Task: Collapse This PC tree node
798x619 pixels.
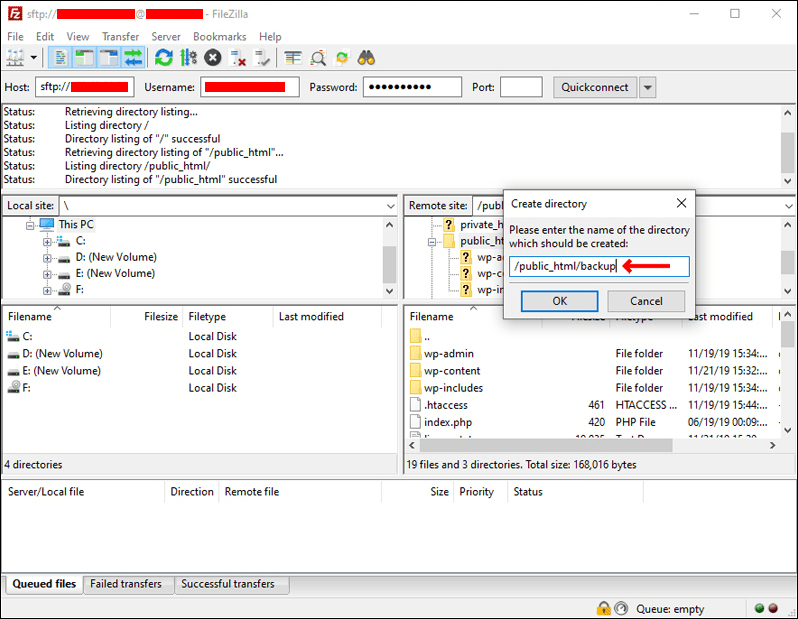Action: coord(30,225)
